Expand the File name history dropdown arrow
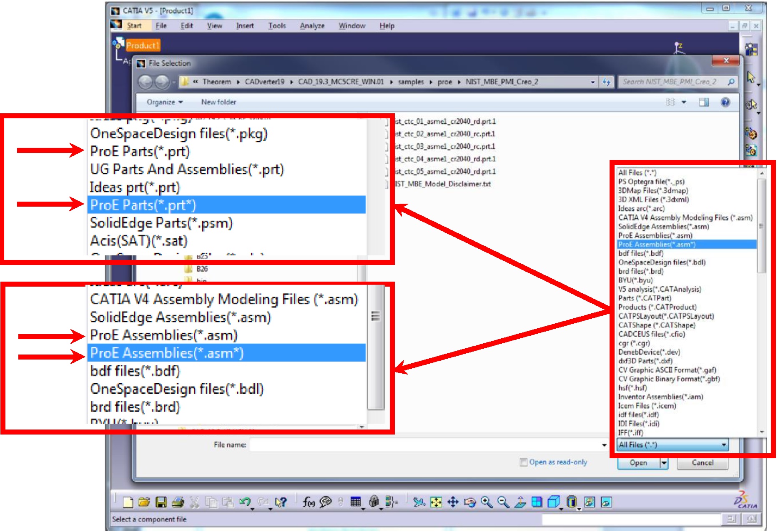 (x=604, y=445)
